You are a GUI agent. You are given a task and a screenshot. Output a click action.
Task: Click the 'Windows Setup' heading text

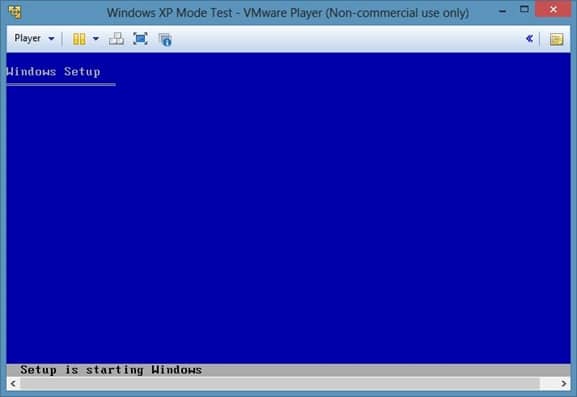coord(53,71)
